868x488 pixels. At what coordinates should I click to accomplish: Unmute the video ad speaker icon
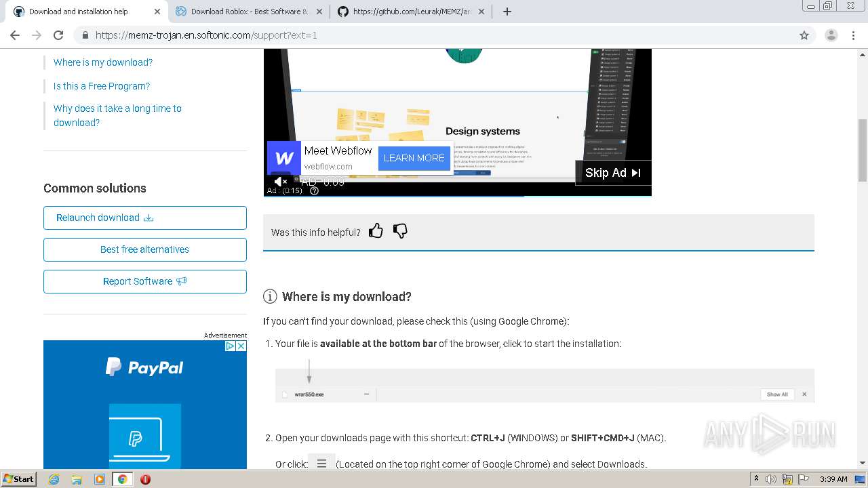pos(280,182)
